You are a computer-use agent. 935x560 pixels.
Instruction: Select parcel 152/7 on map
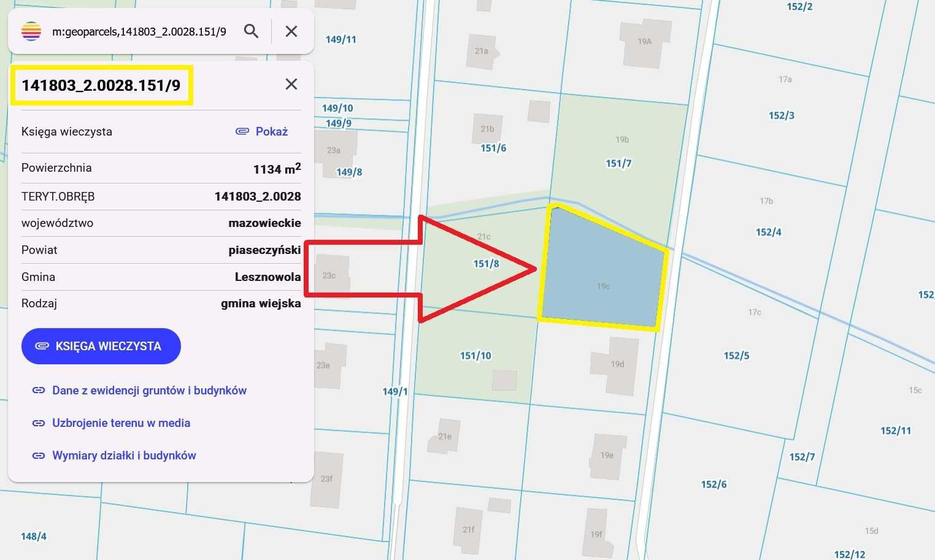coord(802,457)
